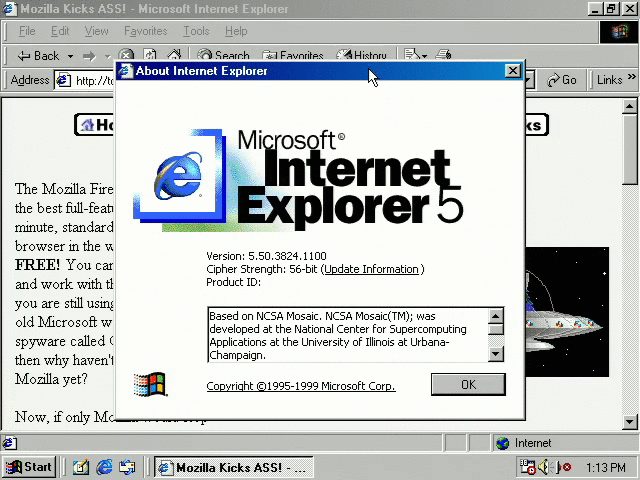Open the Search toolbar button

click(x=223, y=55)
